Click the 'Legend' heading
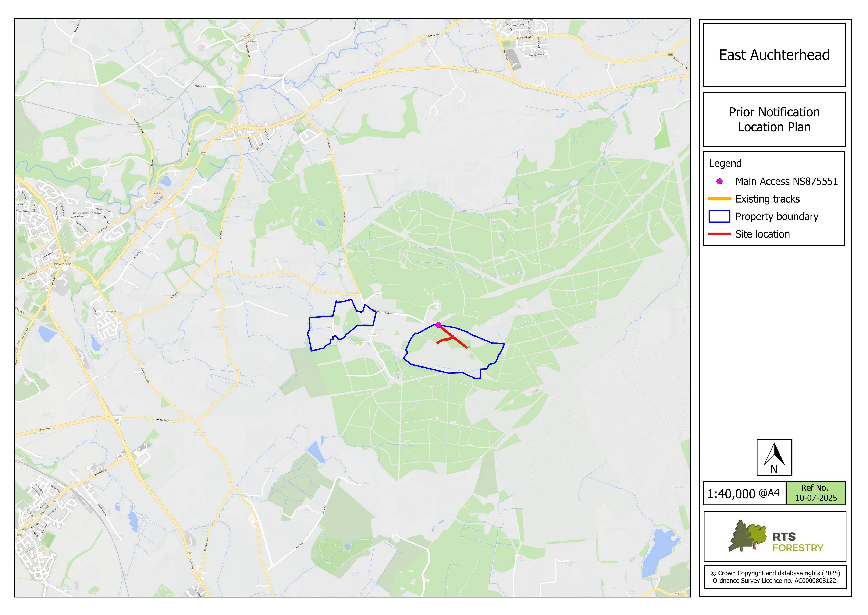The width and height of the screenshot is (868, 615). 725,164
